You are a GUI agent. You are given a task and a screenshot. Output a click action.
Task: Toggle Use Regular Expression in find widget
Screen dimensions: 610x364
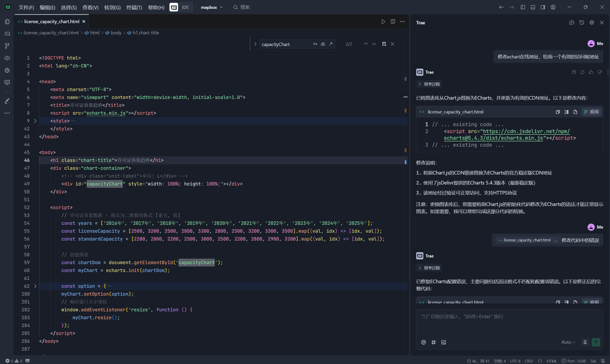point(331,44)
